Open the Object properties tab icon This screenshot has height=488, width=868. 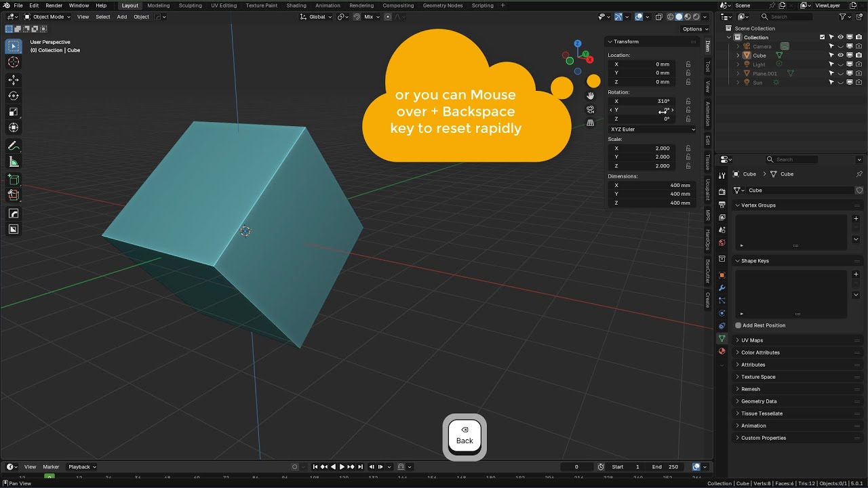point(722,275)
